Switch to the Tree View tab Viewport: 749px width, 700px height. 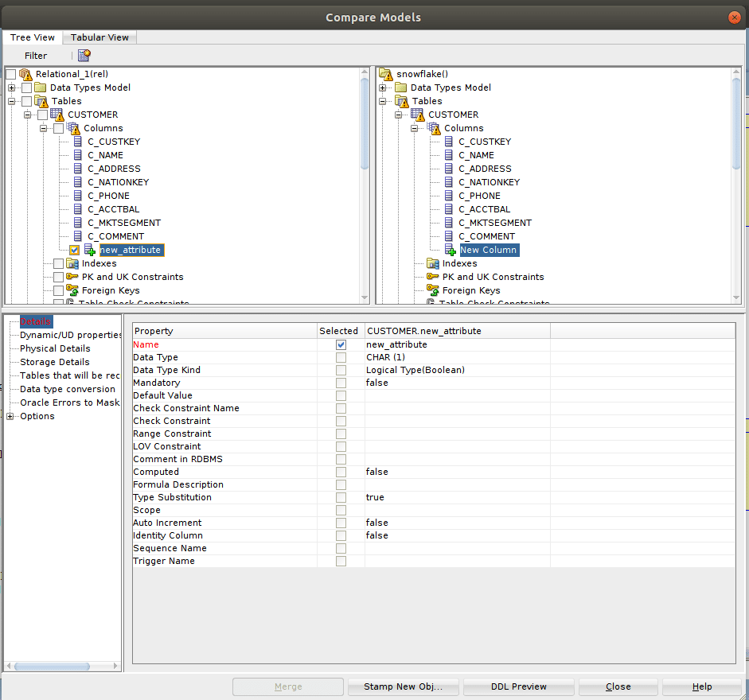tap(33, 37)
